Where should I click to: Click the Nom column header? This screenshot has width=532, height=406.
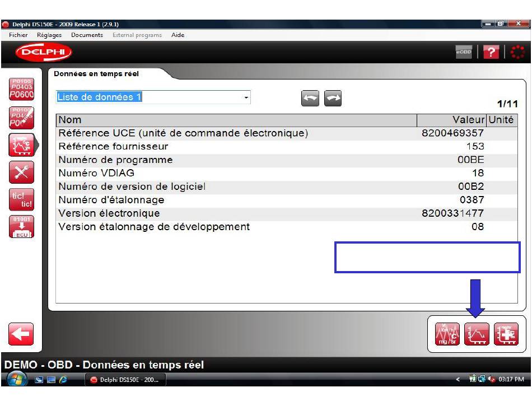pyautogui.click(x=236, y=120)
